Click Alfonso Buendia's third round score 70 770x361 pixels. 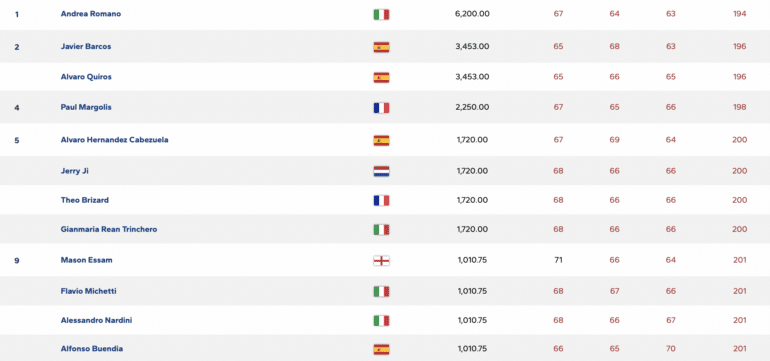click(671, 349)
